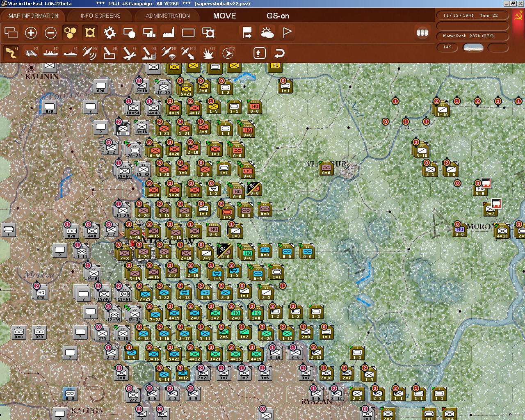Image resolution: width=525 pixels, height=420 pixels.
Task: Select the 19=61 German counter
Action: pos(94,274)
